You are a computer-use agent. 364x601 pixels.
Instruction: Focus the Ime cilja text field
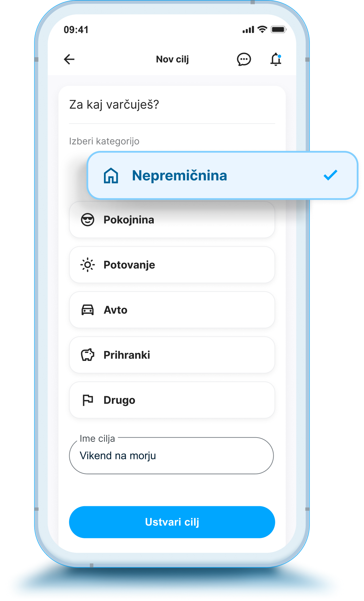tap(172, 456)
